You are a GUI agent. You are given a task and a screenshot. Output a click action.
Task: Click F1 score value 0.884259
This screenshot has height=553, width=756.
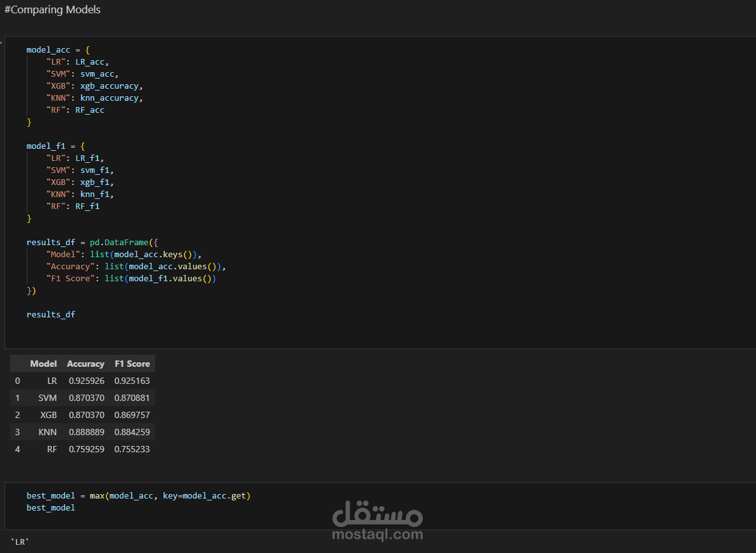[132, 432]
